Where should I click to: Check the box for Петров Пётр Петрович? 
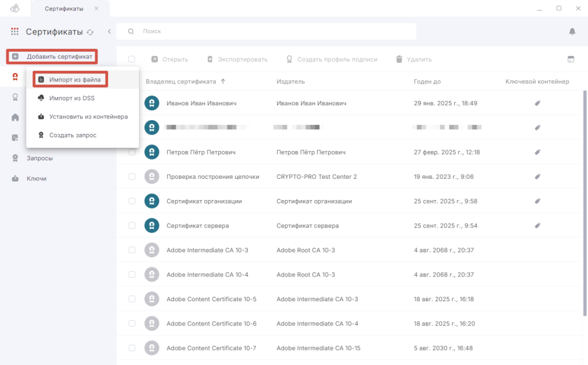tap(132, 152)
